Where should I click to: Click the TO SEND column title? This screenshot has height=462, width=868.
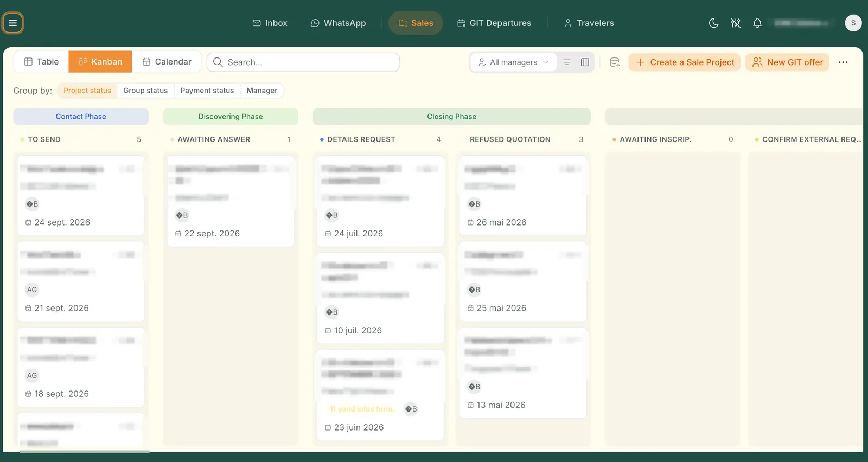coord(44,139)
